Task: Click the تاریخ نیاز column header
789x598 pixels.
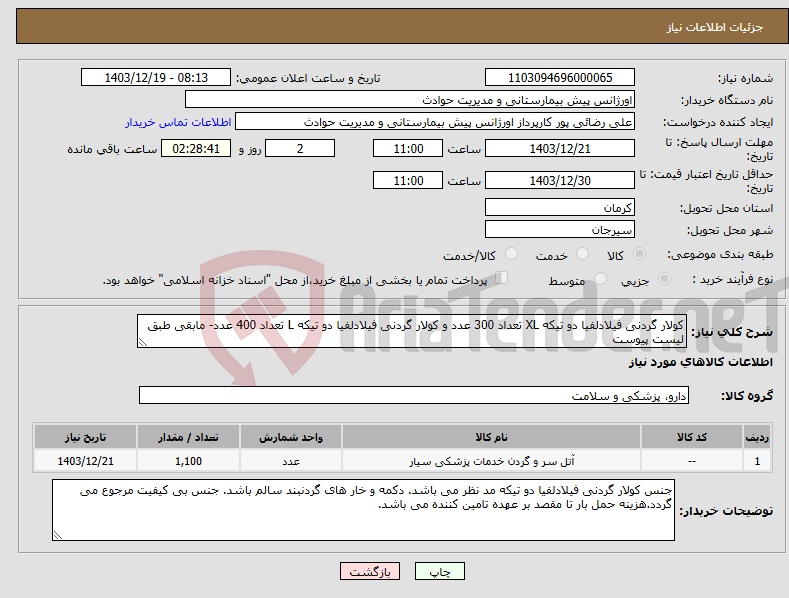Action: 86,437
